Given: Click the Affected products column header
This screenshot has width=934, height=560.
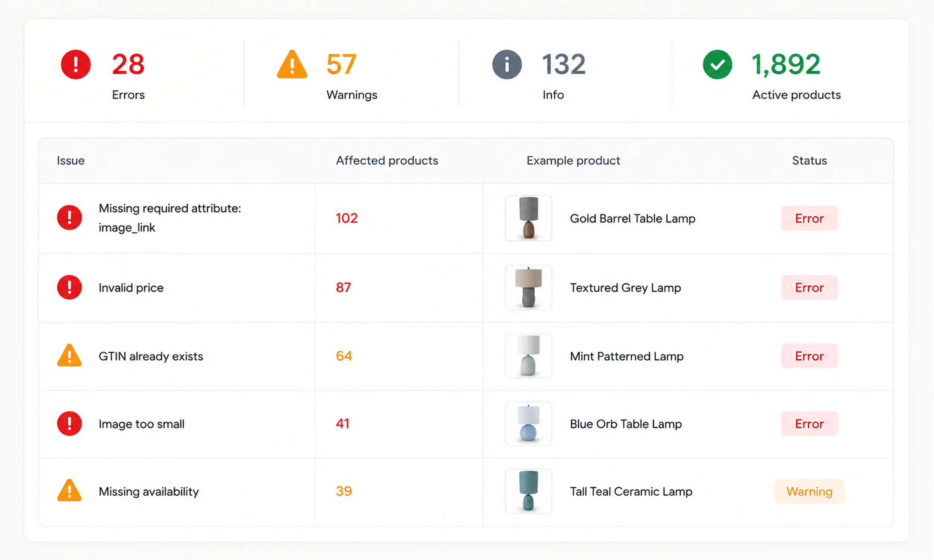Looking at the screenshot, I should point(387,161).
